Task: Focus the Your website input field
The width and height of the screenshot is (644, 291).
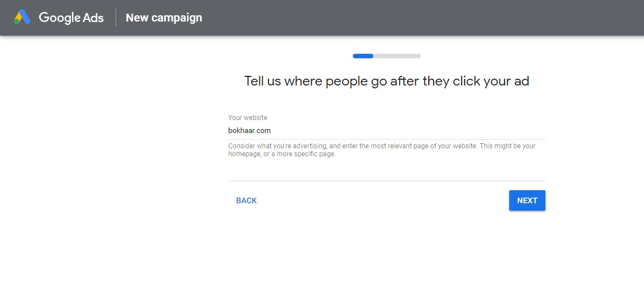Action: tap(386, 131)
